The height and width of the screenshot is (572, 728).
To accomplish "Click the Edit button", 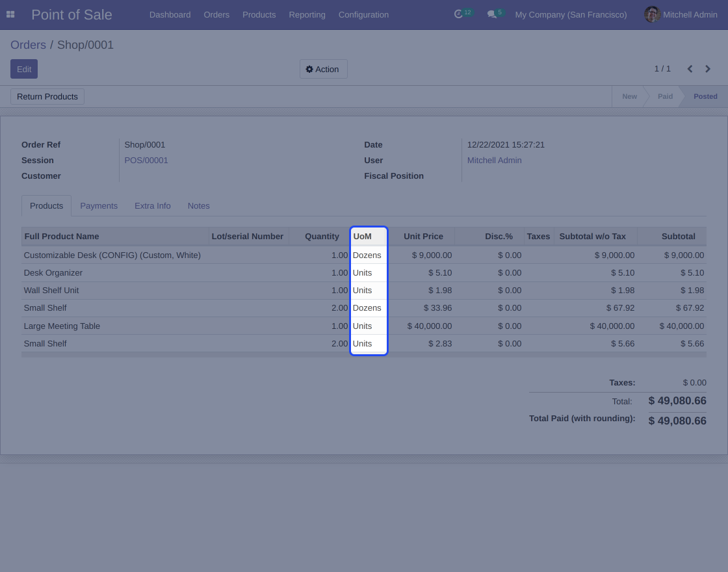I will [x=24, y=69].
